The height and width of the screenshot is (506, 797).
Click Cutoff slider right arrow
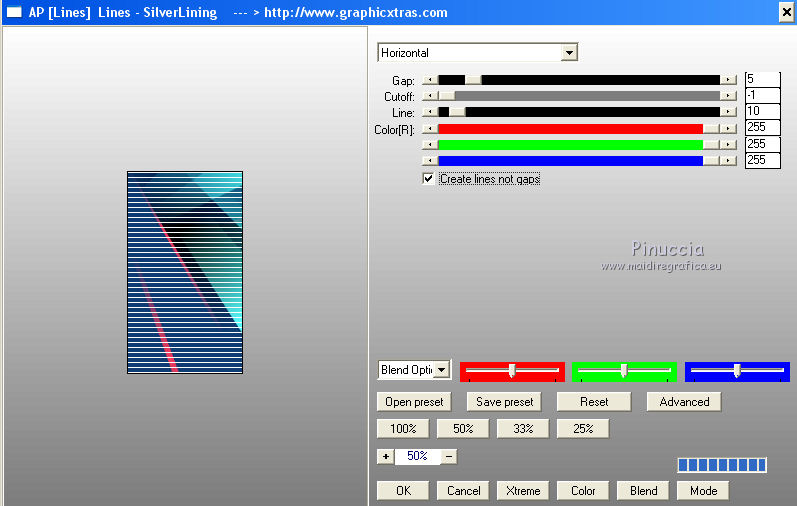point(728,96)
